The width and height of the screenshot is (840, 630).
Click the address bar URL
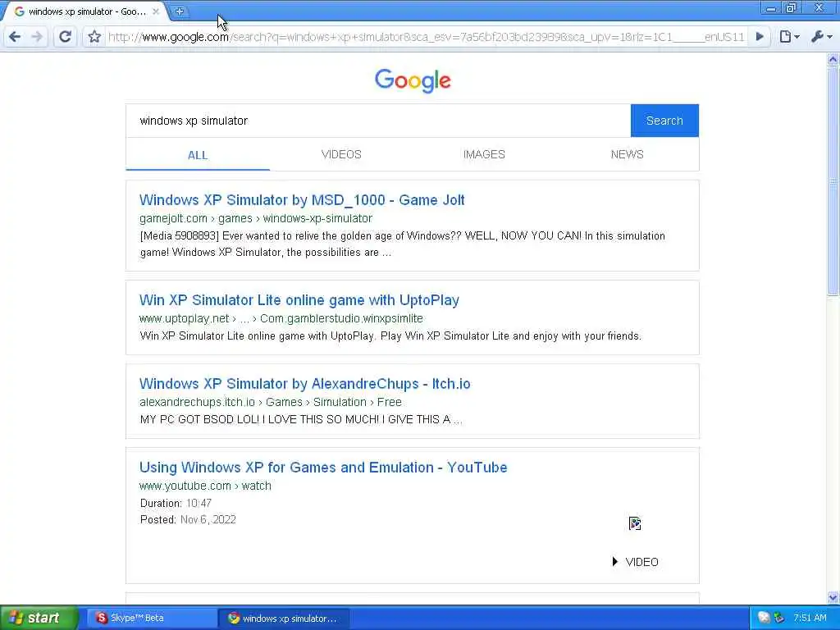(426, 37)
